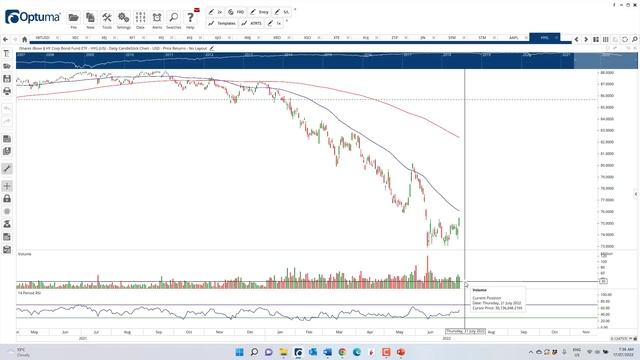Screen dimensions: 640x360
Task: Open the Templates toolbar button
Action: [x=222, y=23]
